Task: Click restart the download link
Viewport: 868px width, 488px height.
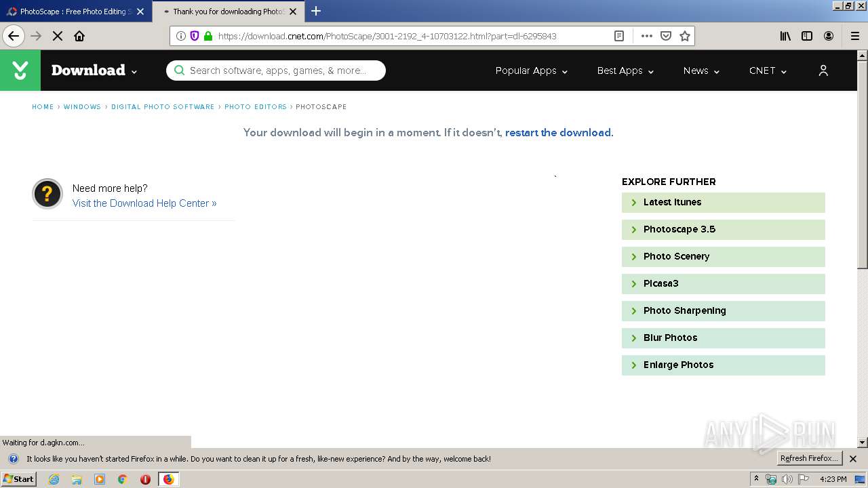Action: coord(558,133)
